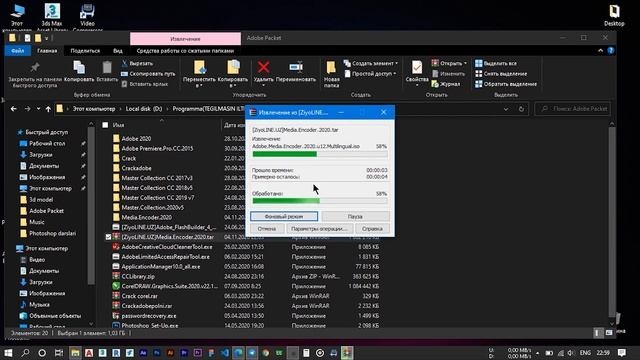Image resolution: width=640 pixels, height=360 pixels.
Task: Click the file extraction progress bar
Action: (320, 154)
